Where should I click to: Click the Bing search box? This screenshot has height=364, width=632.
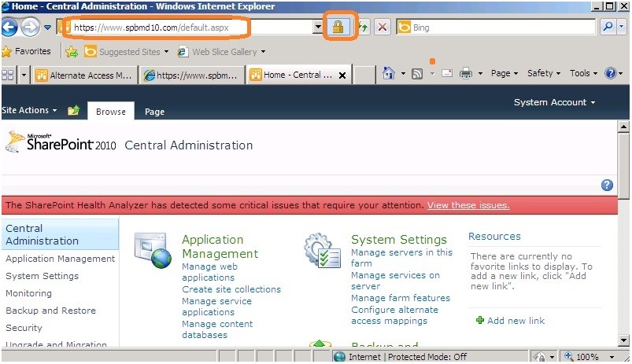[496, 28]
